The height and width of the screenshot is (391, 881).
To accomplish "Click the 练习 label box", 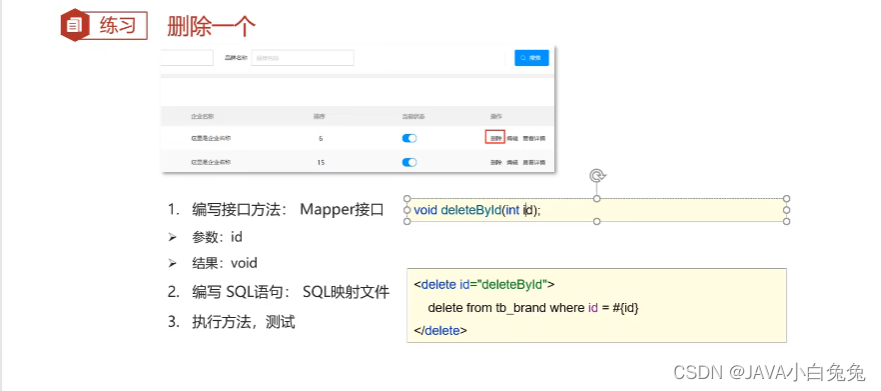I will [x=117, y=26].
